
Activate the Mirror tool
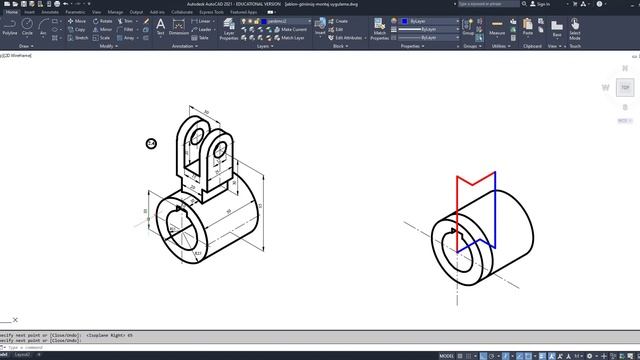pos(102,29)
